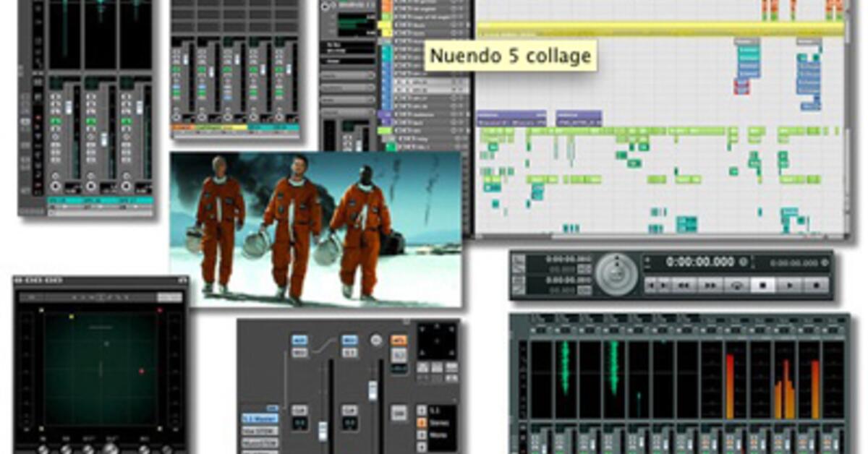
Task: Click the Rewind button in the transport panel
Action: pos(683,285)
